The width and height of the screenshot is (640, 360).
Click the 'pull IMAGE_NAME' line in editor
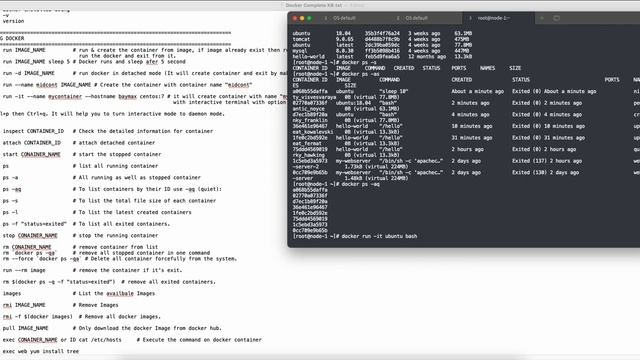tap(112, 328)
